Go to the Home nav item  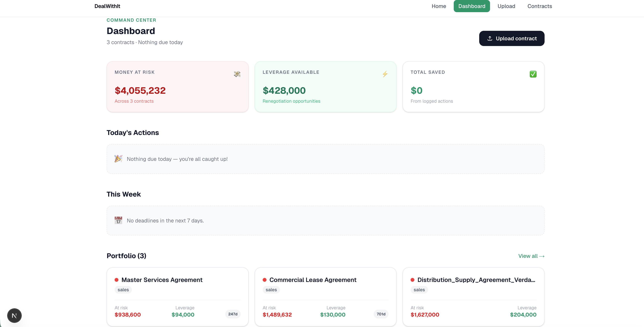[x=439, y=6]
